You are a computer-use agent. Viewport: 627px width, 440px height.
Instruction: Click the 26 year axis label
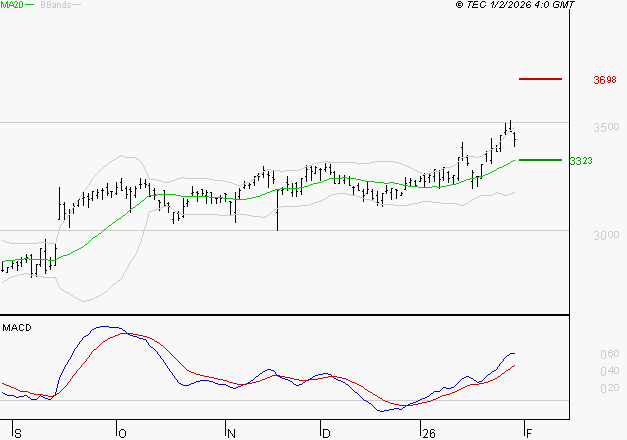coord(429,434)
